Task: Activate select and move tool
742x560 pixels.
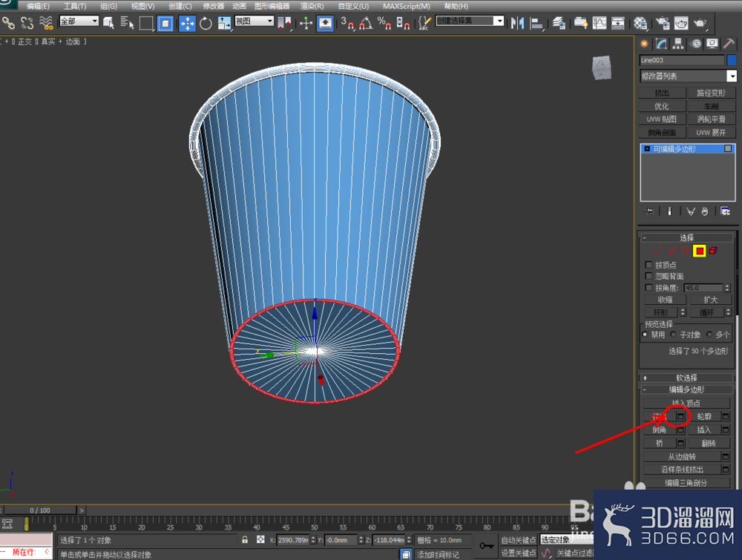Action: [188, 23]
